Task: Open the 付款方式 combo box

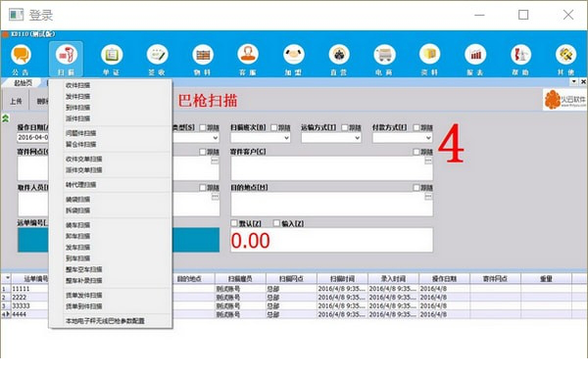Action: pos(403,138)
